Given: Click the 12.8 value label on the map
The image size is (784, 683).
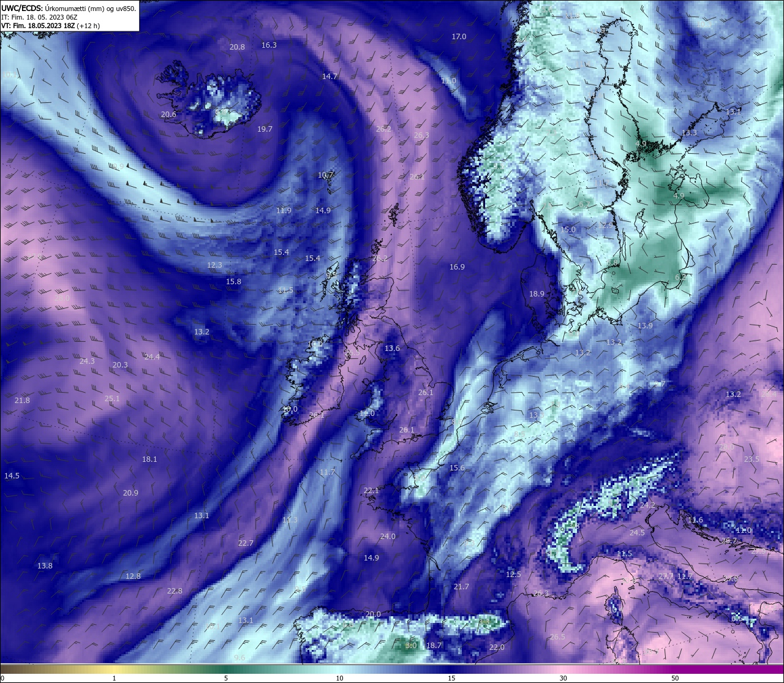Looking at the screenshot, I should pos(133,576).
